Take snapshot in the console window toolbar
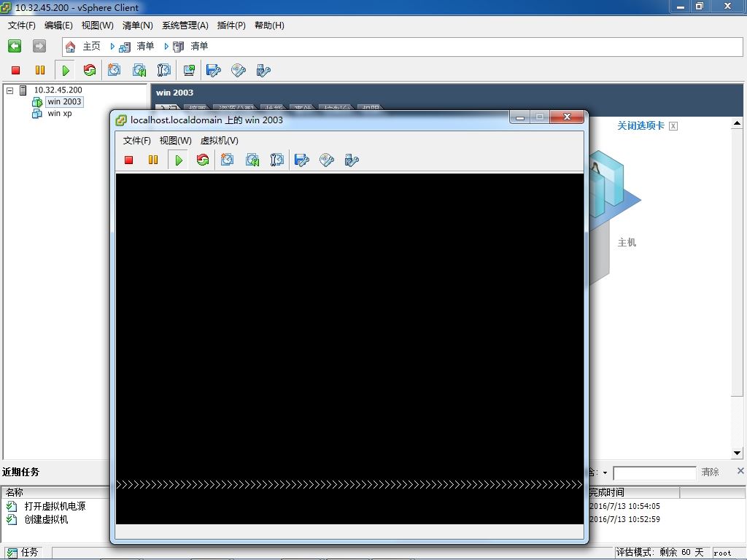This screenshot has width=747, height=560. point(228,160)
